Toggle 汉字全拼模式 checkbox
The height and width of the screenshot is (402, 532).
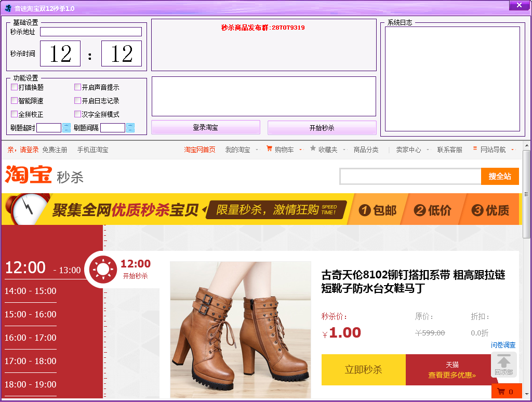[x=77, y=114]
